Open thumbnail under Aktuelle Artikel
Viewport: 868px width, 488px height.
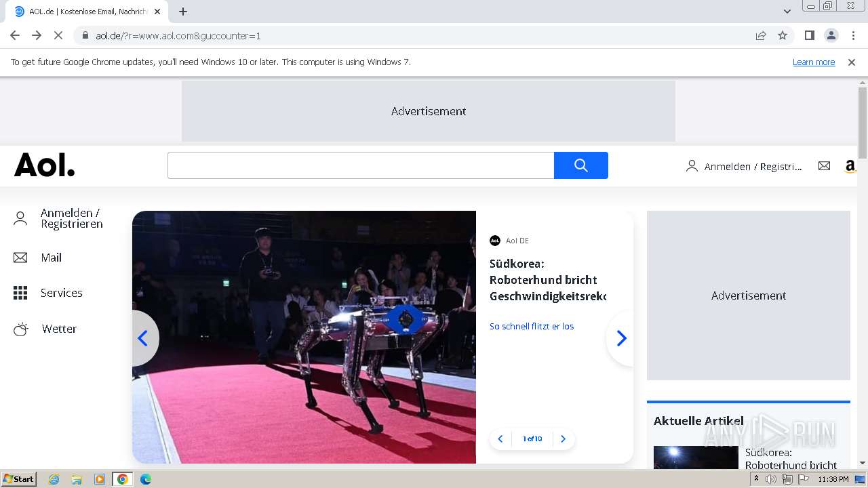(x=696, y=457)
